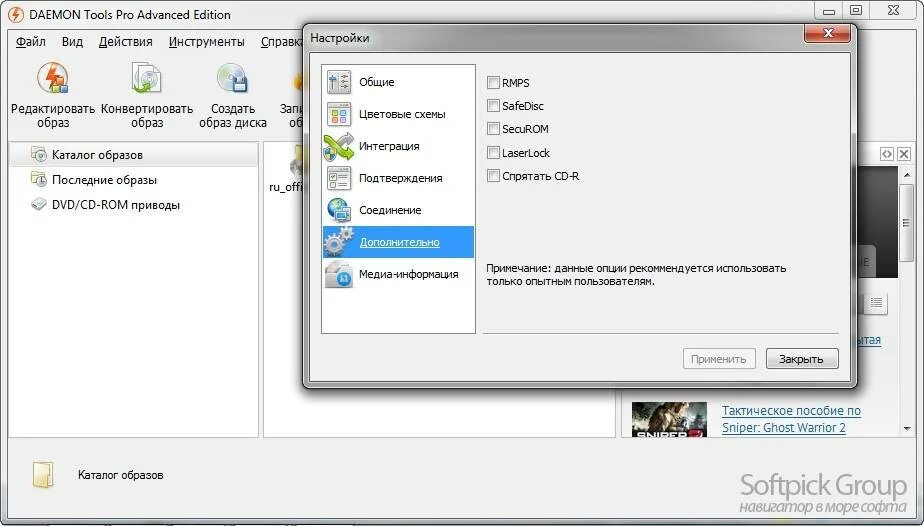Toggle the SecuROM checkbox

(493, 128)
